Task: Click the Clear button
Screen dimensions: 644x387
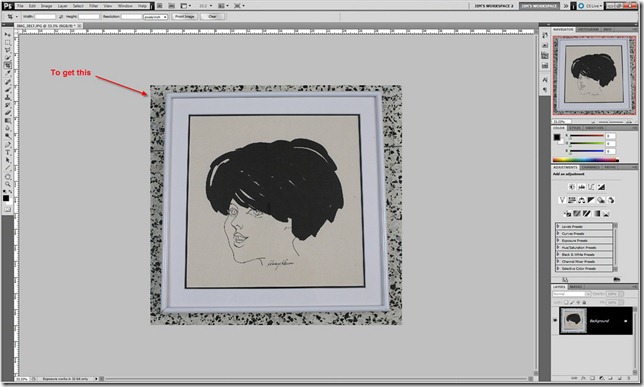Action: pos(212,16)
